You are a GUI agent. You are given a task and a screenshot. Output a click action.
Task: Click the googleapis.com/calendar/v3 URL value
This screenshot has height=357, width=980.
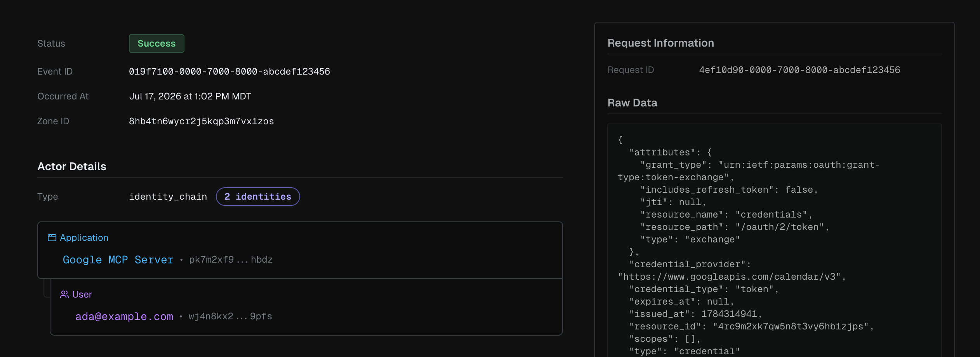pyautogui.click(x=732, y=277)
